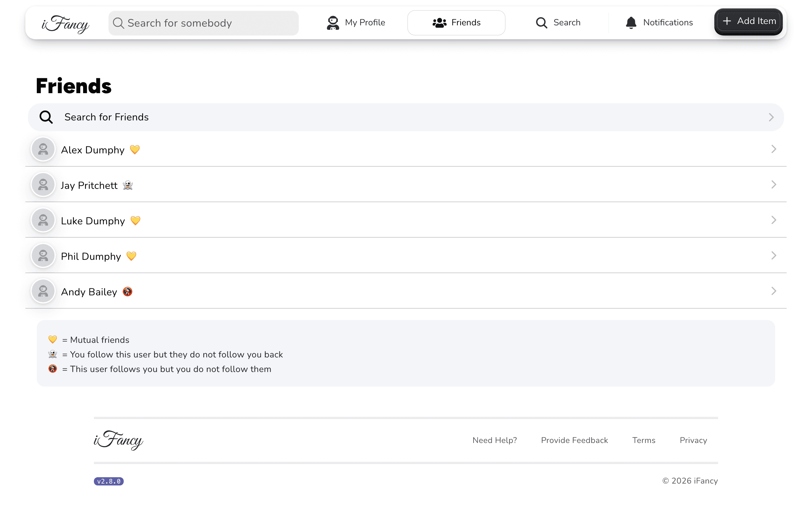Image resolution: width=812 pixels, height=507 pixels.
Task: Click Jay Pritchett's avatar icon
Action: [43, 185]
